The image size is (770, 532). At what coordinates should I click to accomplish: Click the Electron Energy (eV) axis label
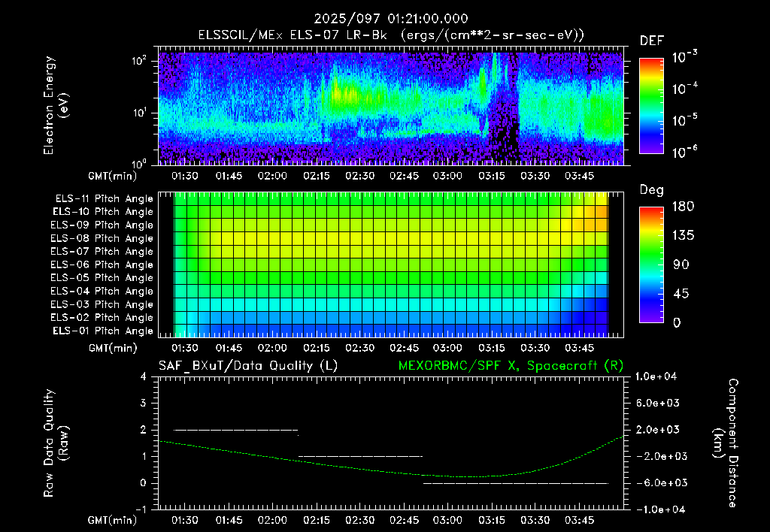click(x=55, y=105)
